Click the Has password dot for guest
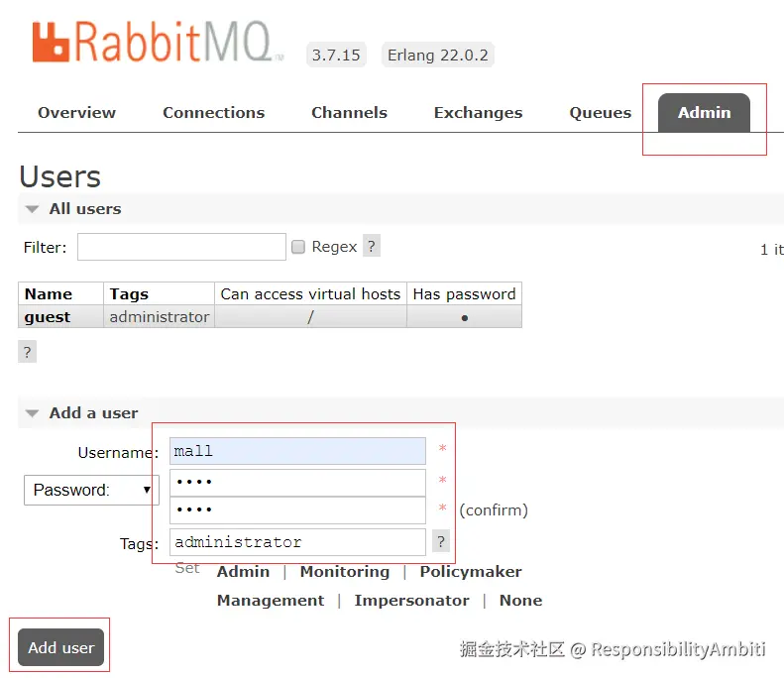 click(465, 317)
